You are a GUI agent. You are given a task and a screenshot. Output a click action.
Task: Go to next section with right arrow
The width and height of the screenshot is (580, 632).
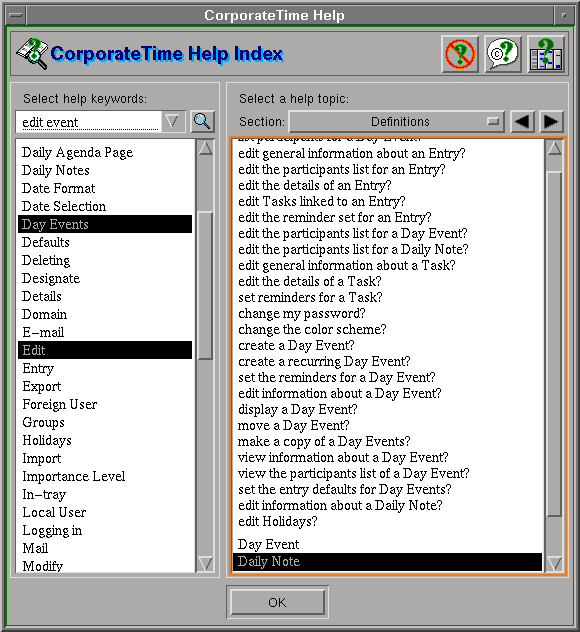click(551, 121)
